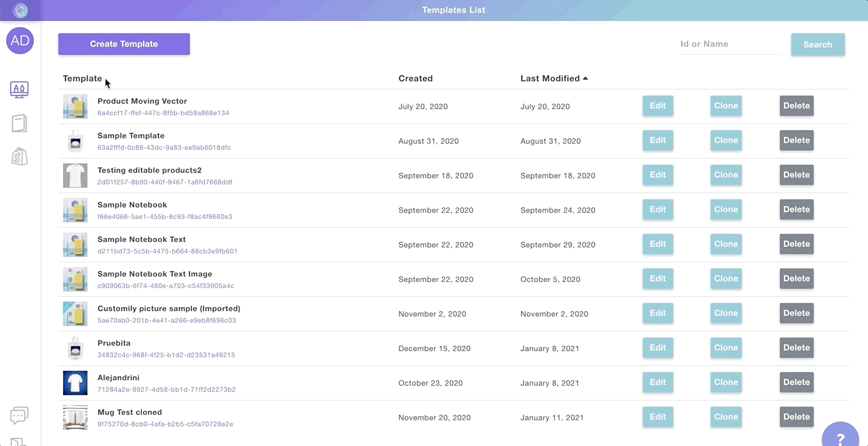Focus the Id or Name search field

coord(730,44)
